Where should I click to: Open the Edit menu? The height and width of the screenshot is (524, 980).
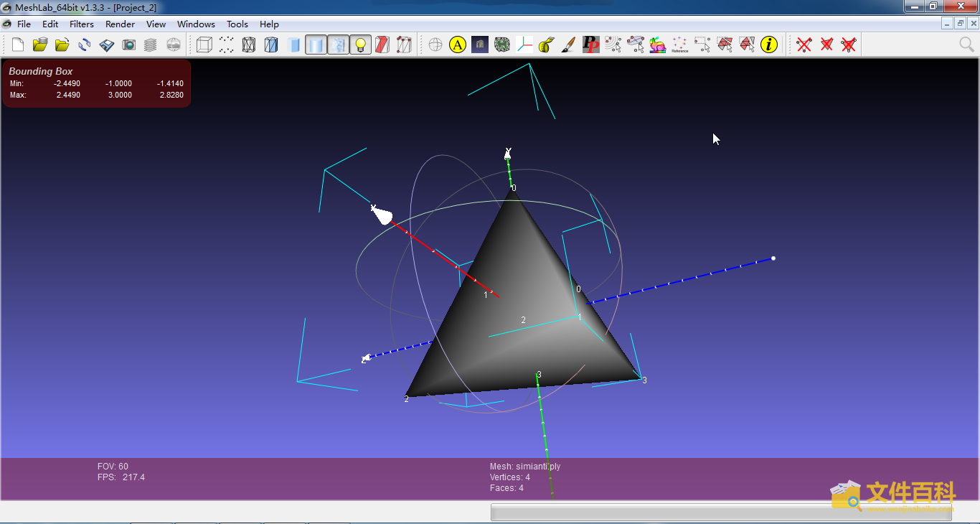tap(50, 24)
